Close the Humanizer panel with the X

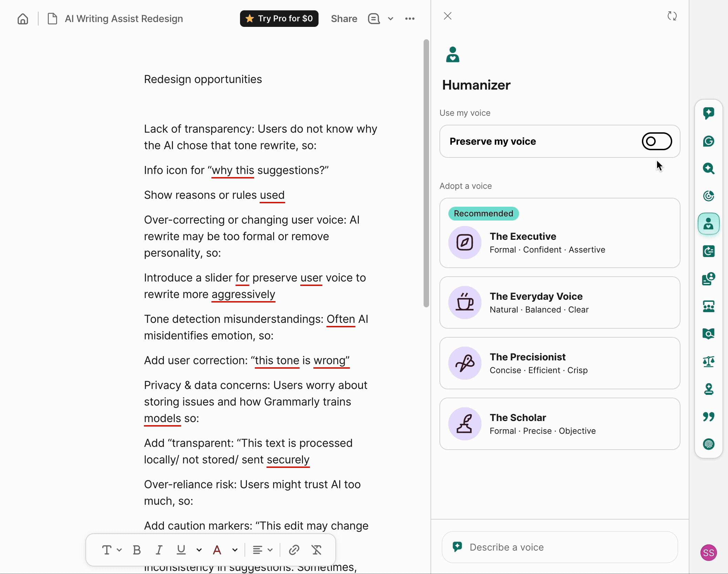[448, 16]
